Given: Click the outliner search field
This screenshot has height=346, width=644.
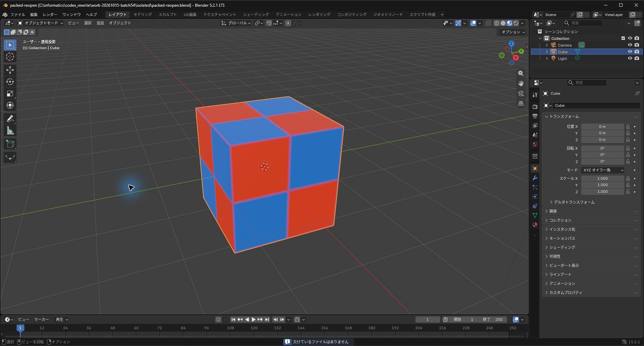Looking at the screenshot, I should pyautogui.click(x=584, y=23).
